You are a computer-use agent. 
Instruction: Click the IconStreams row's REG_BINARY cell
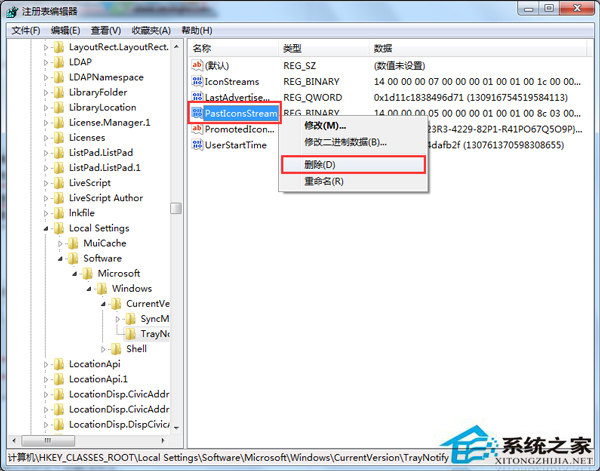pyautogui.click(x=311, y=81)
